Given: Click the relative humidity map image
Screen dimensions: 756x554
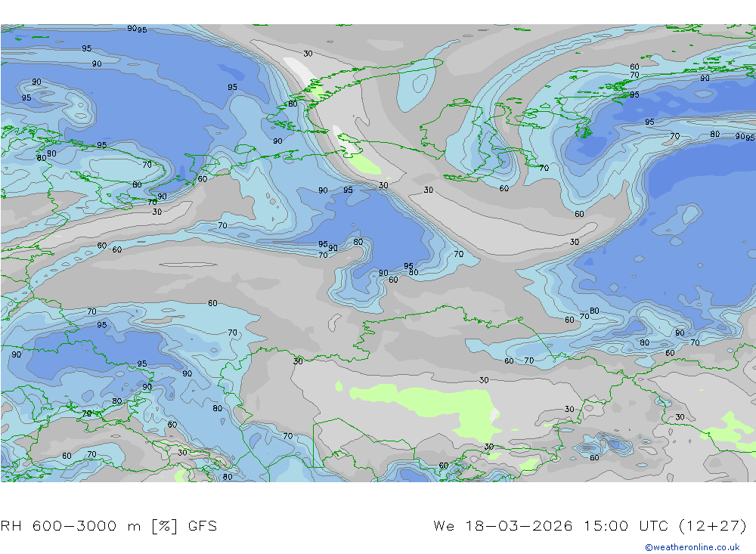Looking at the screenshot, I should click(x=378, y=253).
